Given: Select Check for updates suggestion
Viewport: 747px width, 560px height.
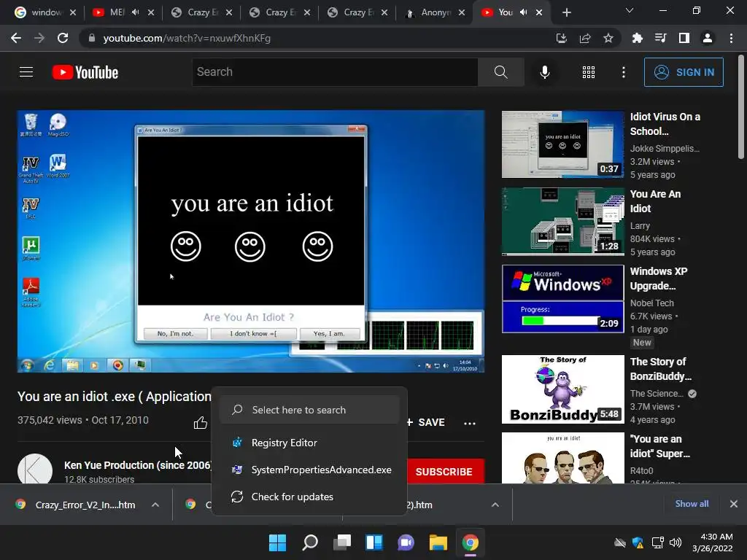Looking at the screenshot, I should pyautogui.click(x=309, y=497).
